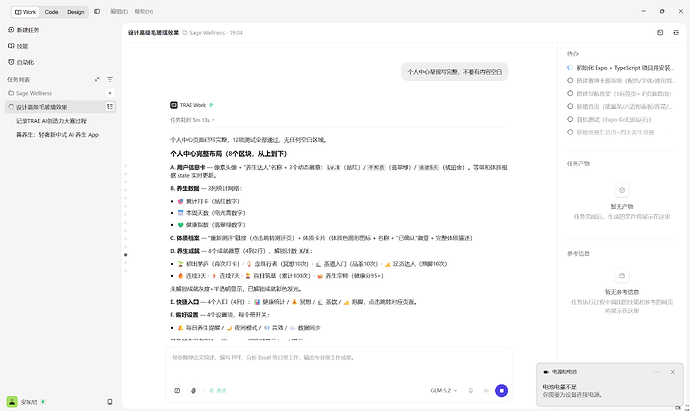This screenshot has width=690, height=411.
Task: Click the sparkle enhance-prompt icon
Action: click(x=486, y=391)
